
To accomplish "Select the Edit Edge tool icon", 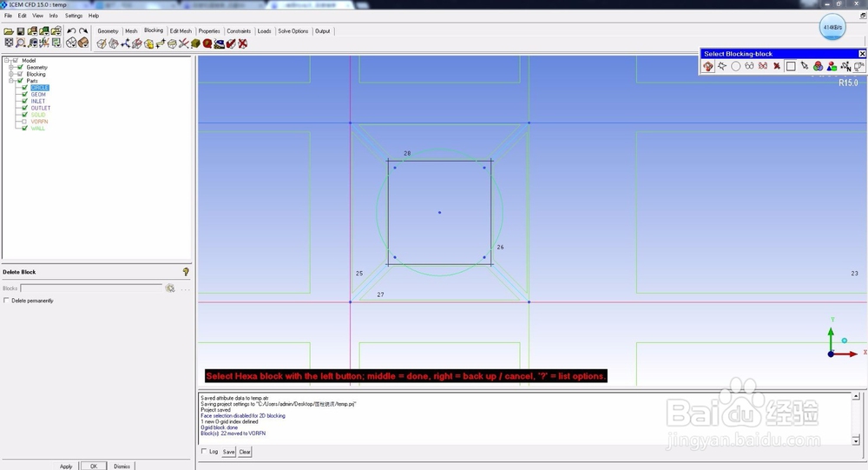I will click(x=184, y=43).
